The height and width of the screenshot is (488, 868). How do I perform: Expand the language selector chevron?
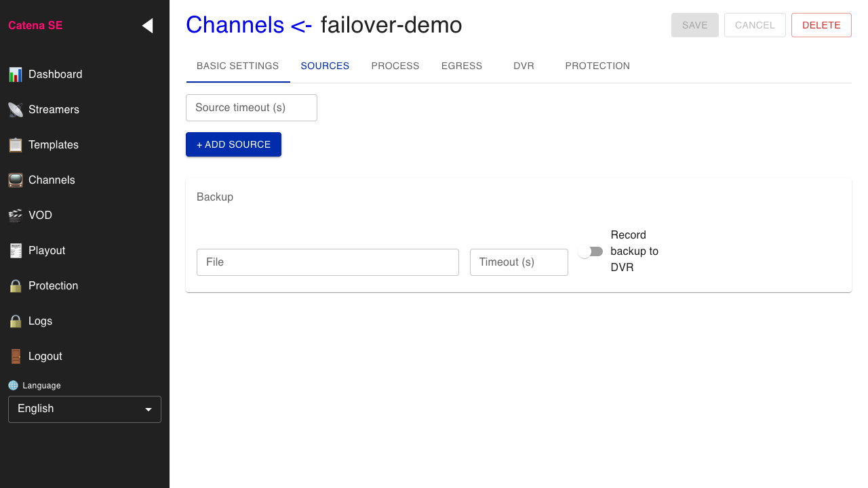(x=149, y=409)
